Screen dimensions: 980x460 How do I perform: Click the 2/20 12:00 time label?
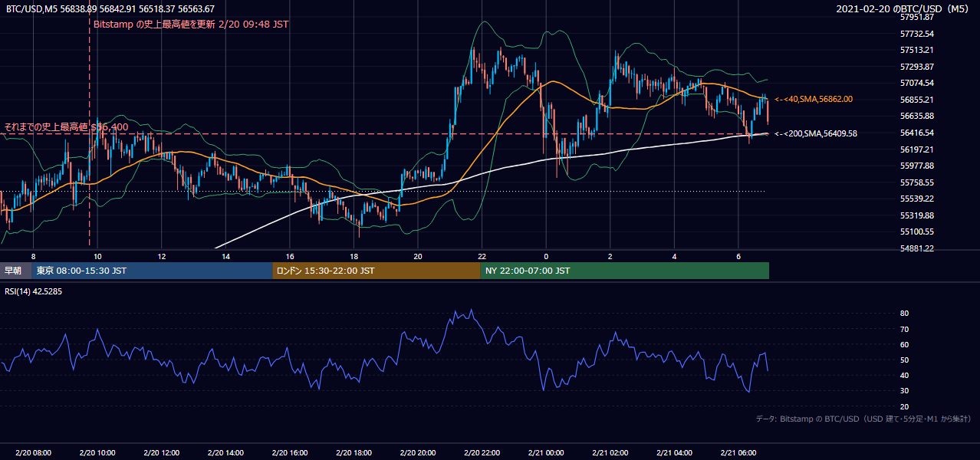click(x=161, y=453)
